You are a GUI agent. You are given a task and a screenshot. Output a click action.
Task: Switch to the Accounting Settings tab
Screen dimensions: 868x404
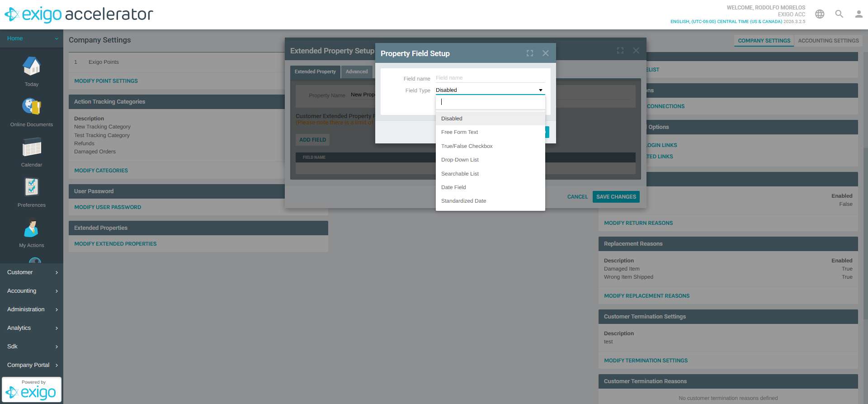click(828, 41)
